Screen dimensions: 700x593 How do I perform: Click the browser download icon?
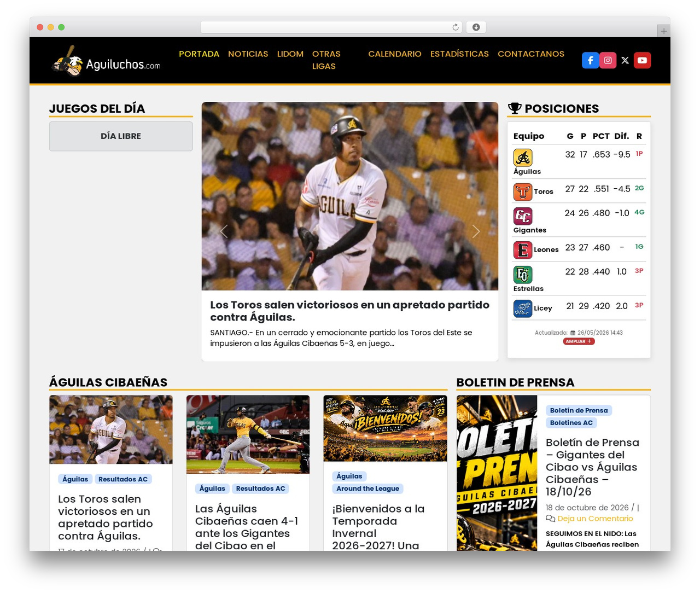476,27
